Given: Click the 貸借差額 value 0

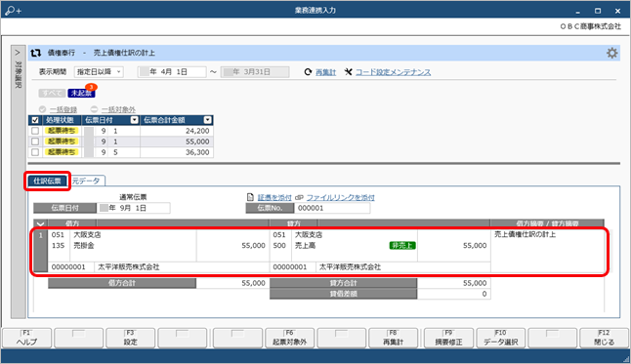Looking at the screenshot, I should tap(453, 294).
